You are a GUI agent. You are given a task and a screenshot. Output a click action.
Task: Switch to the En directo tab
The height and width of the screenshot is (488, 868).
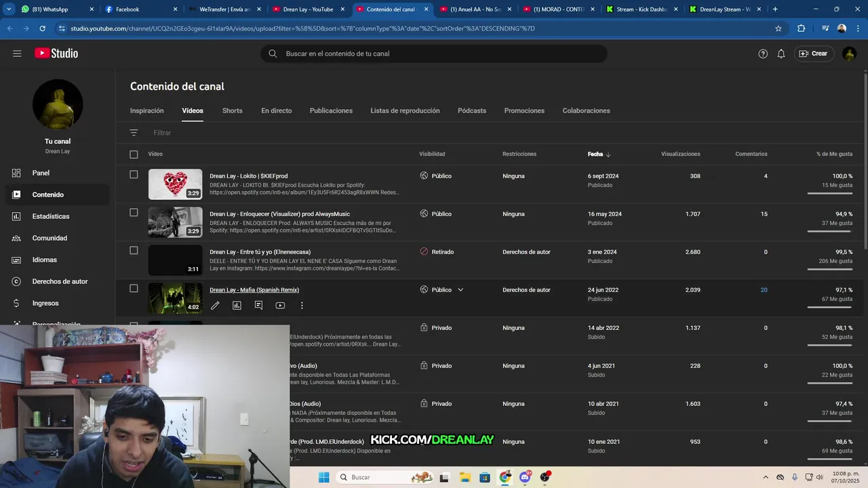click(x=277, y=110)
